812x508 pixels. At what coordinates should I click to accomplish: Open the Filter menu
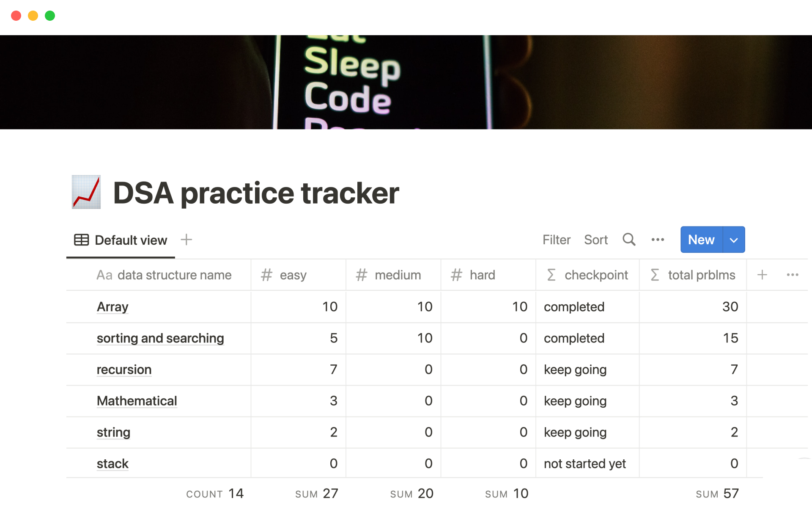pos(556,240)
